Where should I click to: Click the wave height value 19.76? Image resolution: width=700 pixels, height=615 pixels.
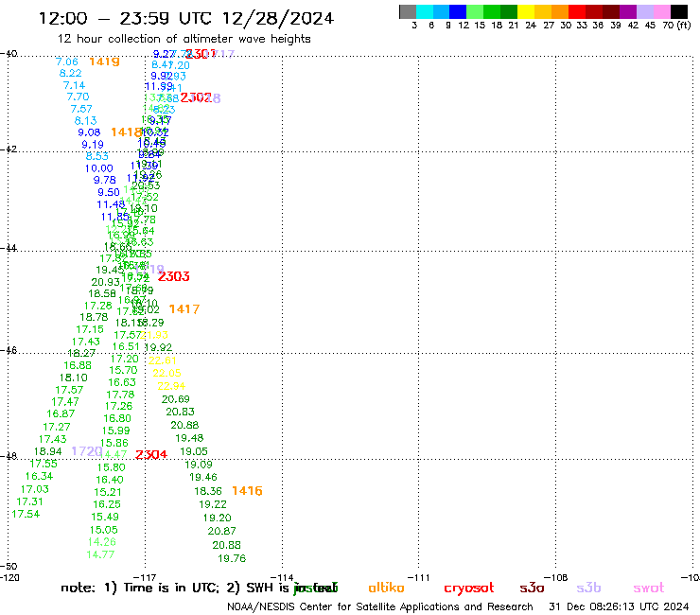coord(232,559)
